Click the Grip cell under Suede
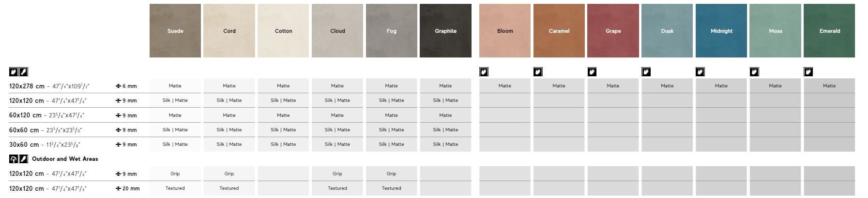Screen dimensions: 868x198 175,174
